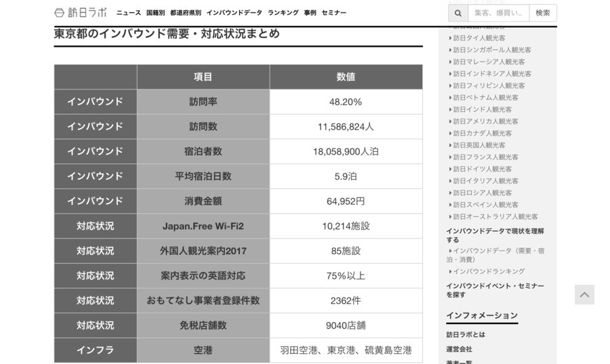Open the 訪日アメリカ人観光客 link

point(485,121)
